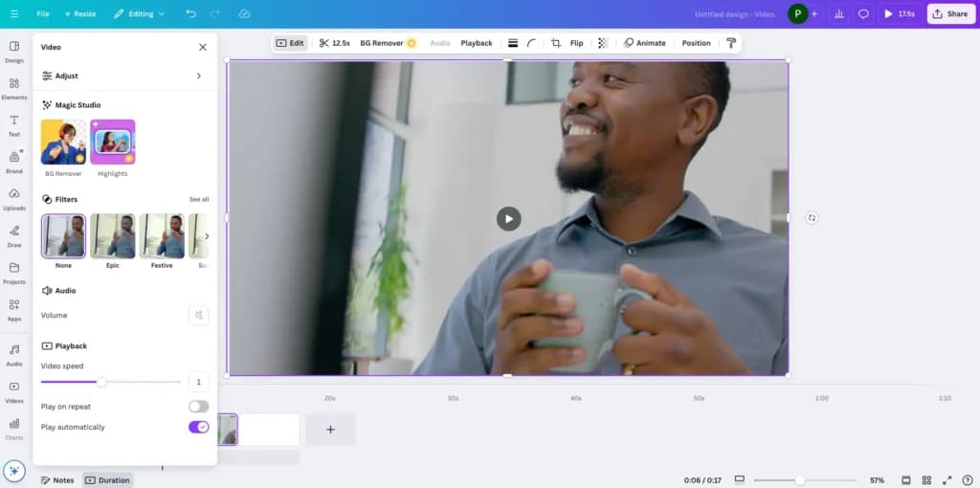Click the redo arrow

[215, 13]
